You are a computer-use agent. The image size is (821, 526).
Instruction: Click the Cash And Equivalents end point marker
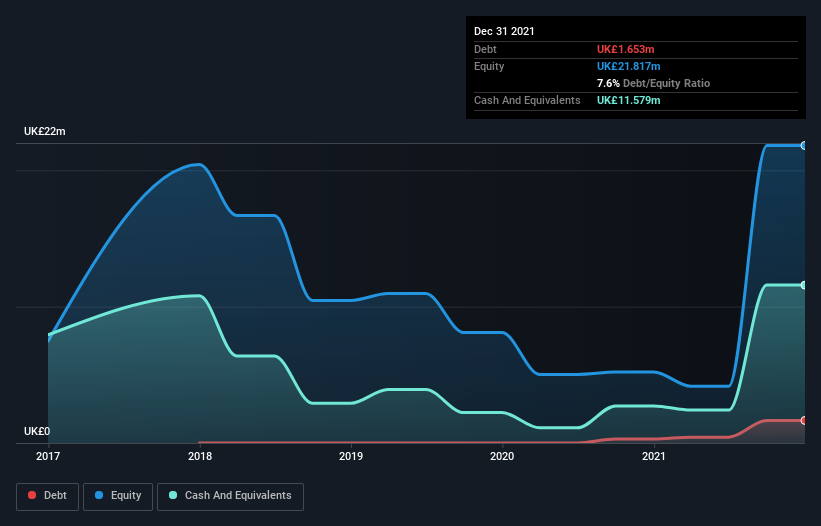coord(804,285)
